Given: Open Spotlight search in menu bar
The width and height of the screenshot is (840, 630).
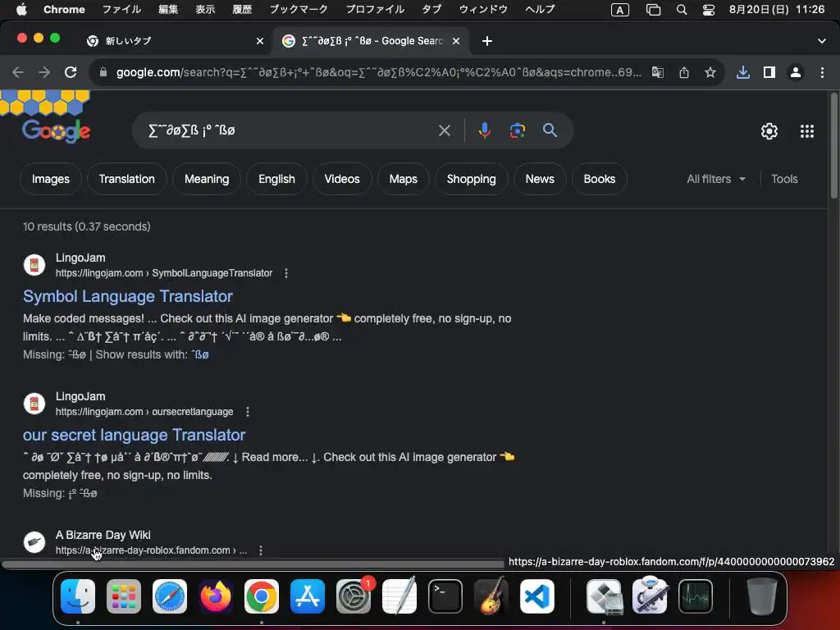Looking at the screenshot, I should pyautogui.click(x=682, y=9).
